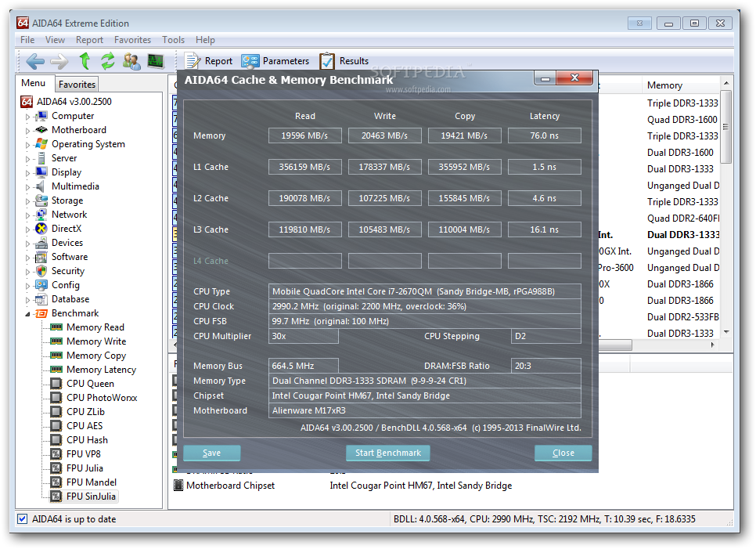Open the Report wizard from the toolbar
Image resolution: width=756 pixels, height=549 pixels.
point(208,61)
